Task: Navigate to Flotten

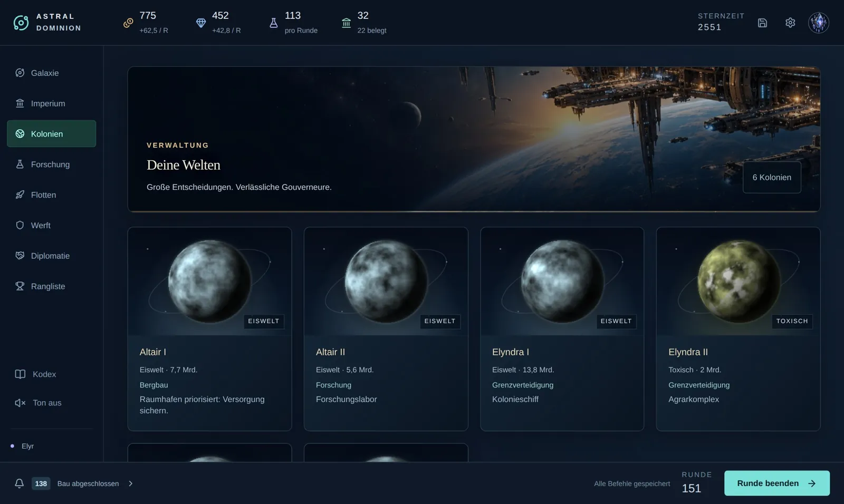Action: (x=52, y=195)
